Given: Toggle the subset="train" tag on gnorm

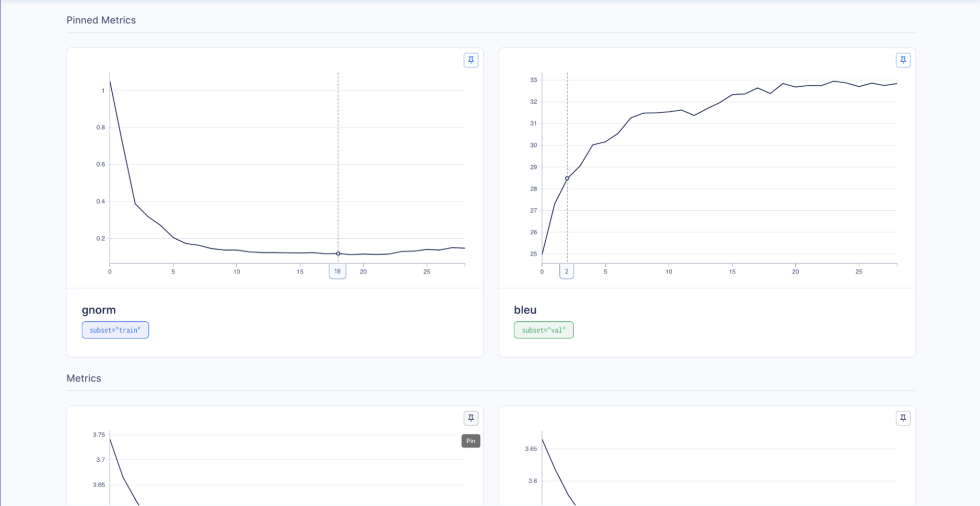Looking at the screenshot, I should 115,330.
